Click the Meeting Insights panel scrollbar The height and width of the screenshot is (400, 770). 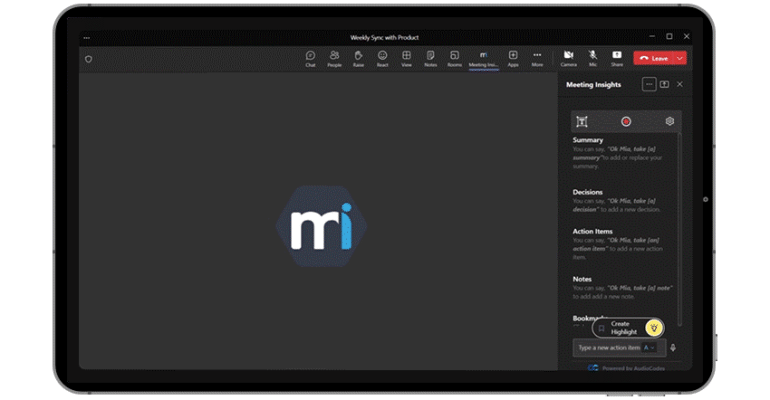680,228
